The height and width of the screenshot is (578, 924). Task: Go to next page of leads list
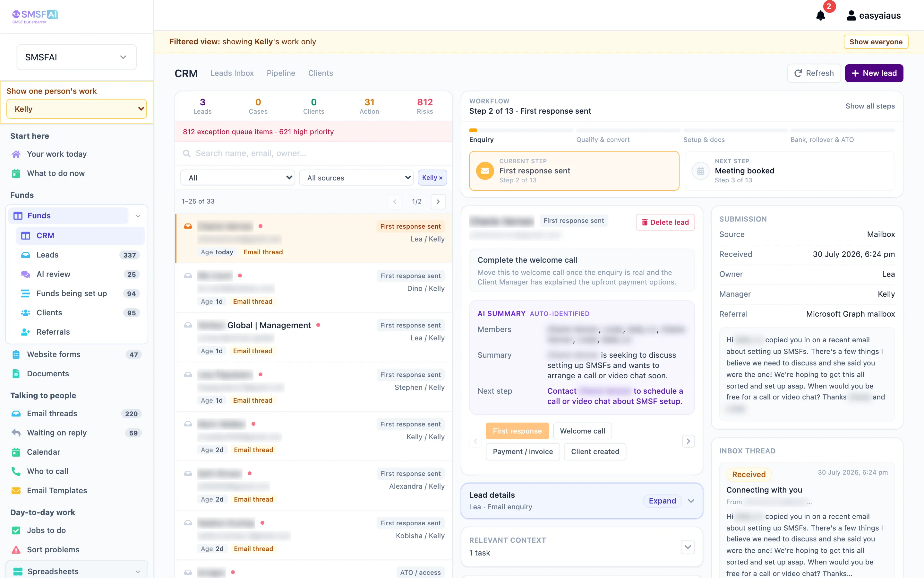tap(438, 201)
